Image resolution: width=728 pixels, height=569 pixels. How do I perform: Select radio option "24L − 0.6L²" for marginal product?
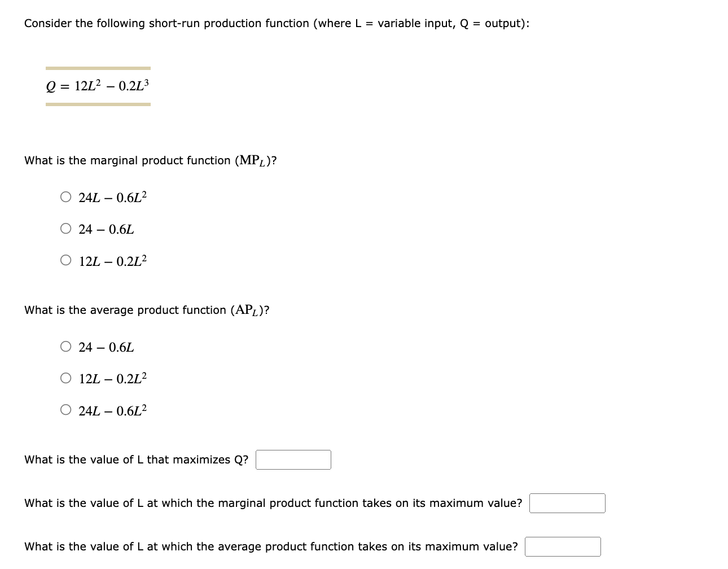[x=65, y=196]
